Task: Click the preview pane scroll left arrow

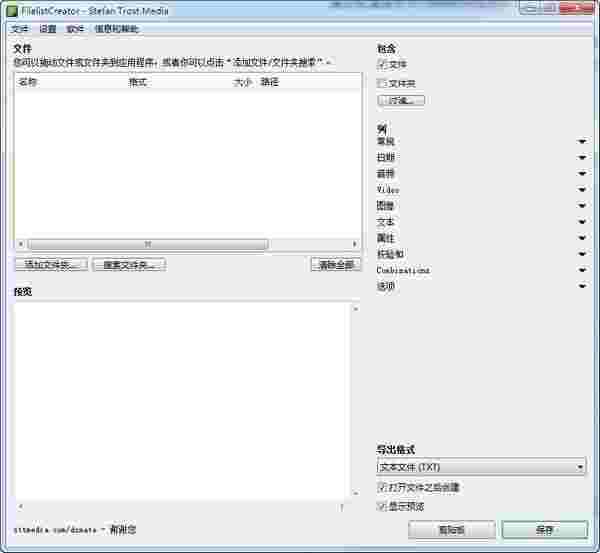Action: point(20,507)
